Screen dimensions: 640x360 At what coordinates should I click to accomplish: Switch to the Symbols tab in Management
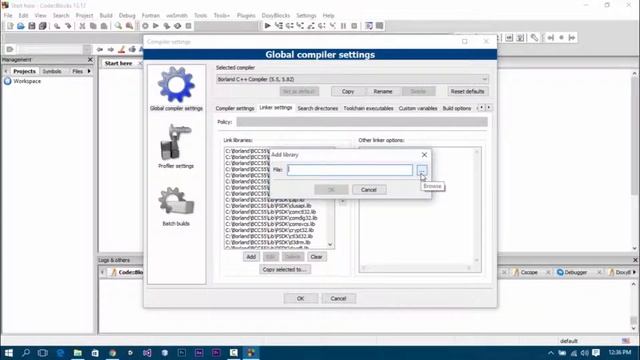point(52,71)
